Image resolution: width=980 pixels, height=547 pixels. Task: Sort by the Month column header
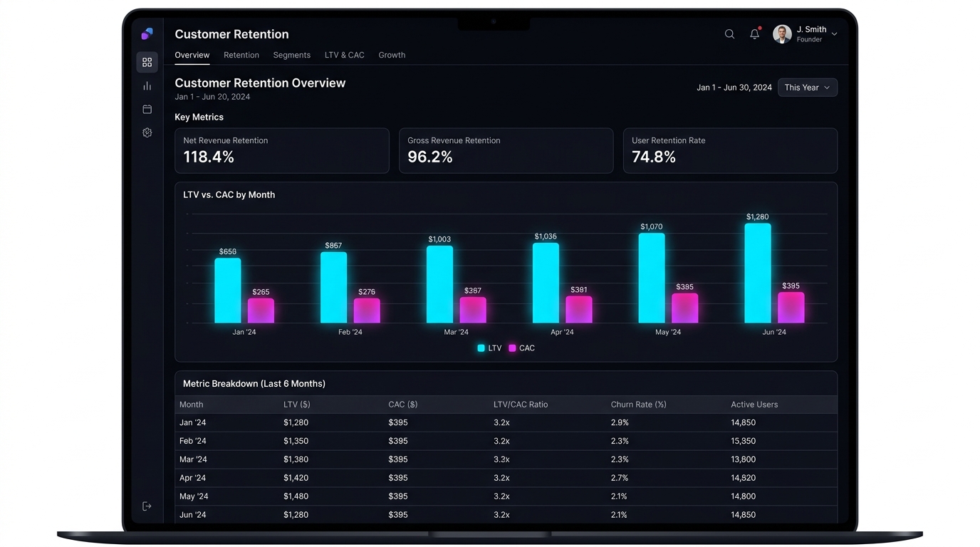[x=192, y=405]
